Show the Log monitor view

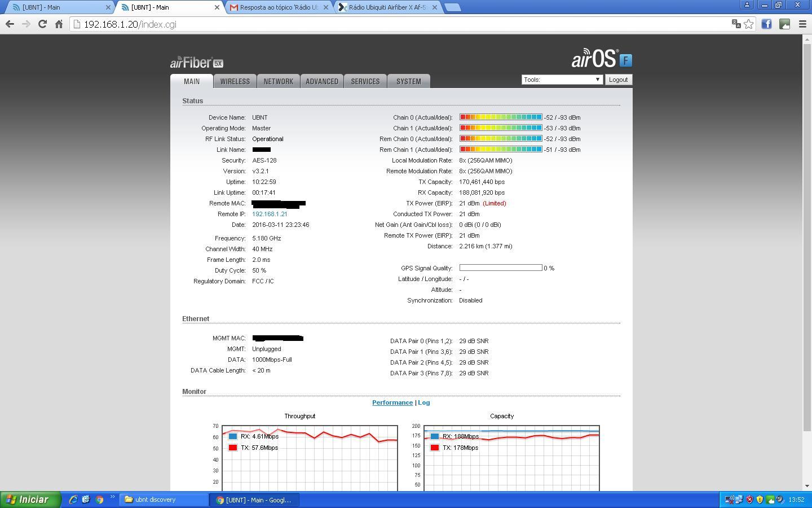tap(424, 402)
